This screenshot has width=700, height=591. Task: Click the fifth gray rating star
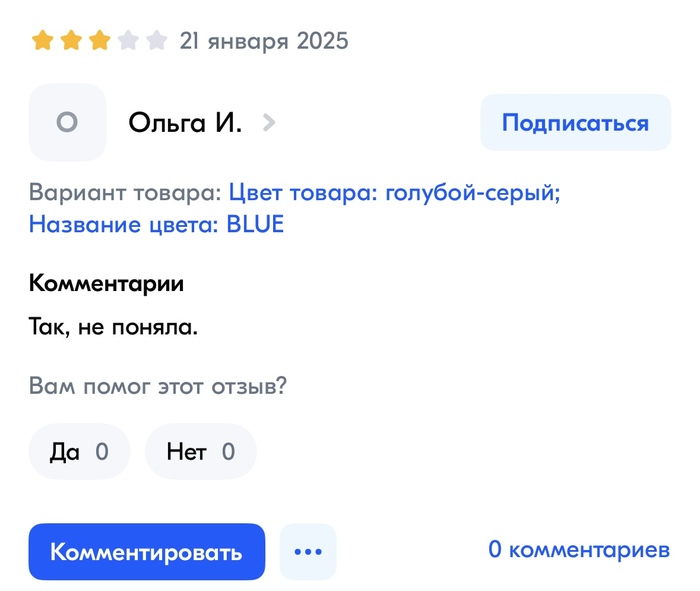(155, 41)
